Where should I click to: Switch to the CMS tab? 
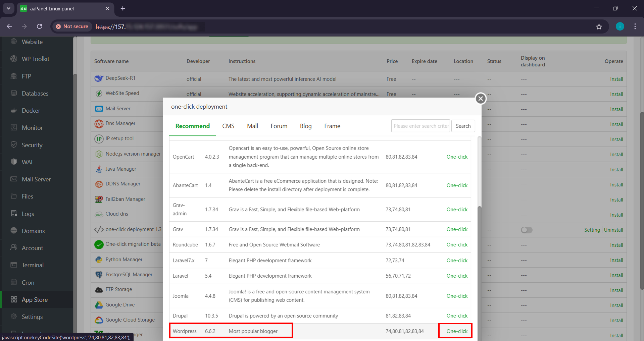click(228, 126)
